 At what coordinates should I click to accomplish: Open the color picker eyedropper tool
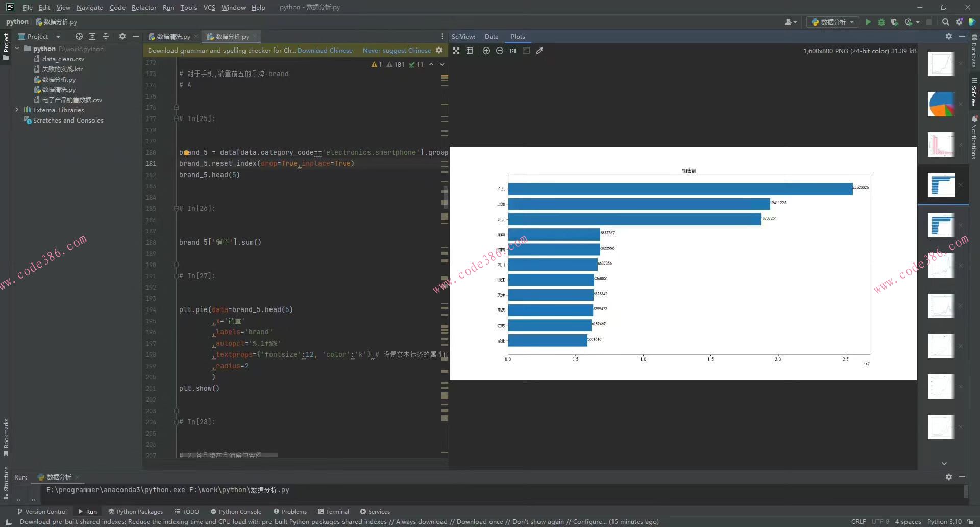tap(540, 51)
